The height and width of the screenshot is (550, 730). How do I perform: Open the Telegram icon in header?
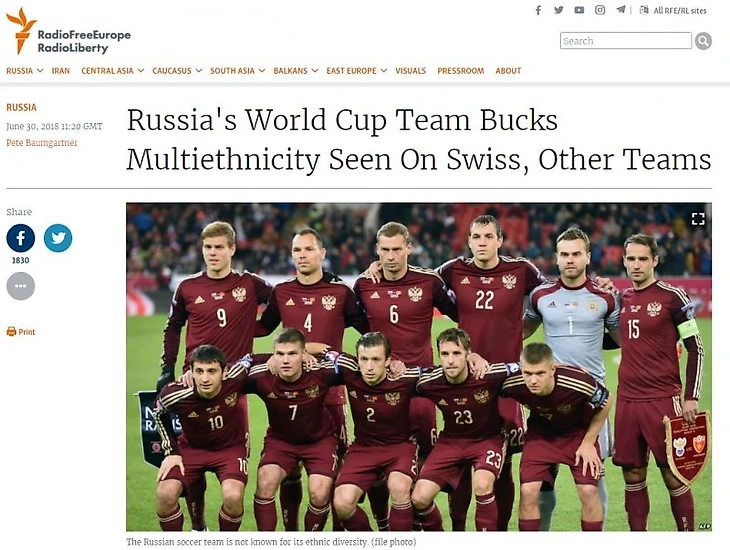(621, 10)
